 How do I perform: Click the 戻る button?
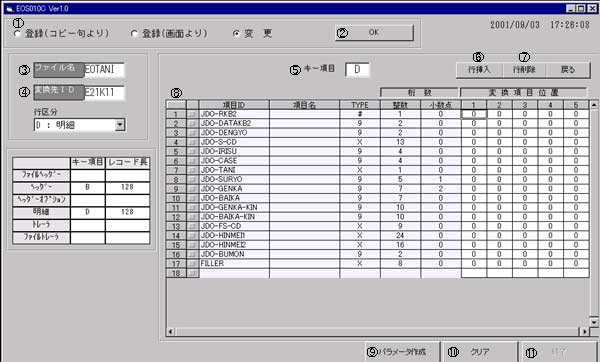[x=568, y=70]
